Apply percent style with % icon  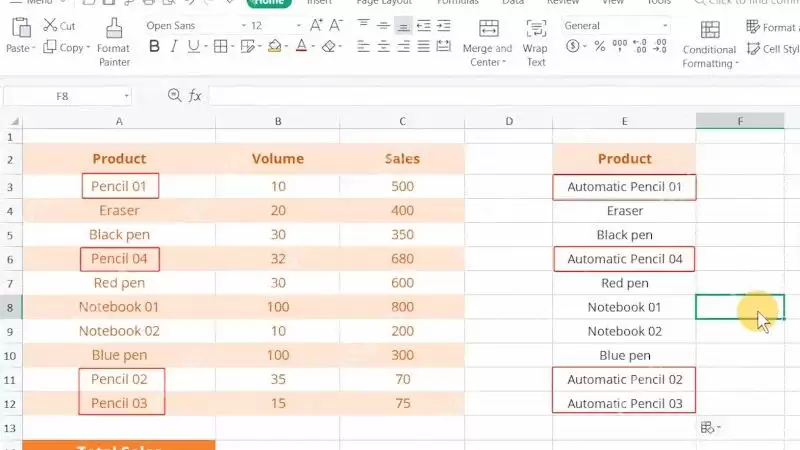pyautogui.click(x=600, y=46)
